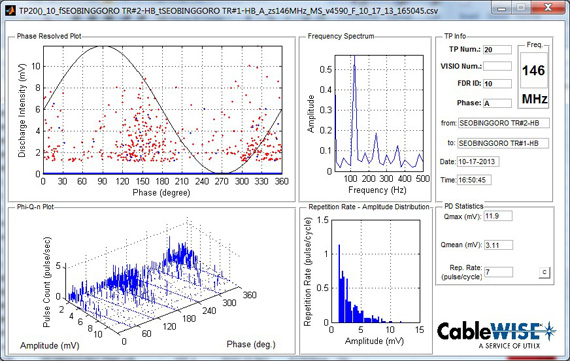Click the 'to' field SEOBINGGORO TR#1-HB
Image resolution: width=570 pixels, height=361 pixels.
(503, 143)
